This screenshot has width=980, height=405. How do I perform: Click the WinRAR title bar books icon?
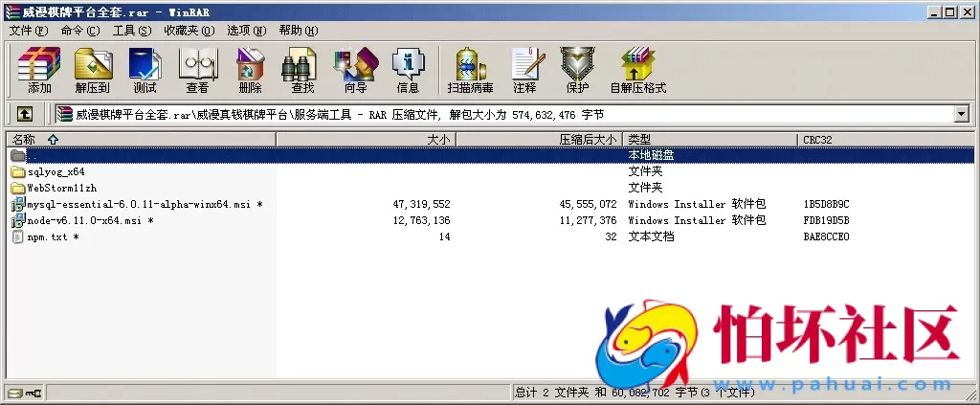point(11,11)
